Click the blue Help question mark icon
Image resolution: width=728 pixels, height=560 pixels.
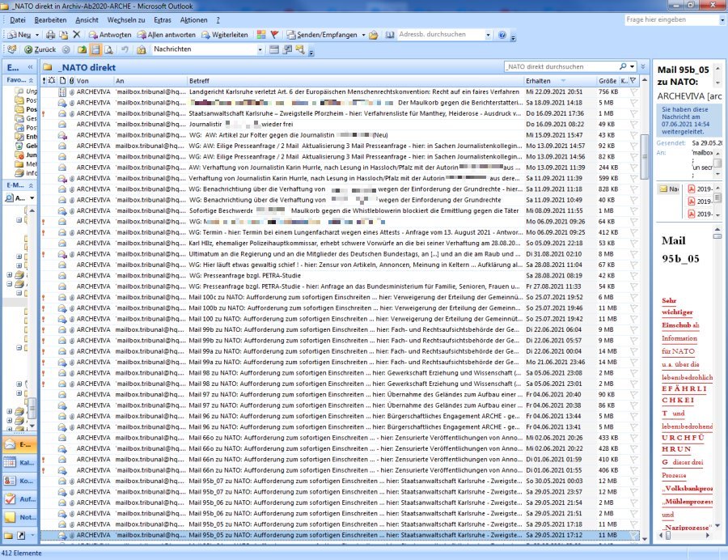502,35
